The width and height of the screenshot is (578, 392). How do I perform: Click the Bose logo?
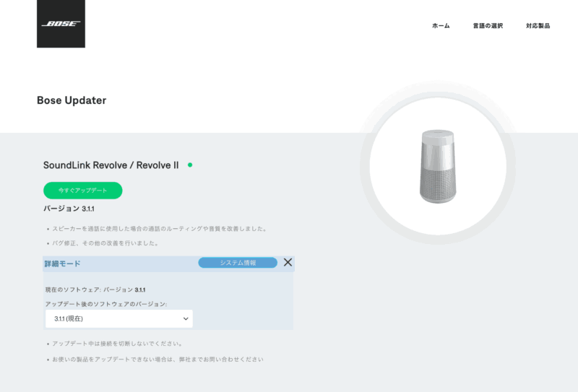pos(61,24)
